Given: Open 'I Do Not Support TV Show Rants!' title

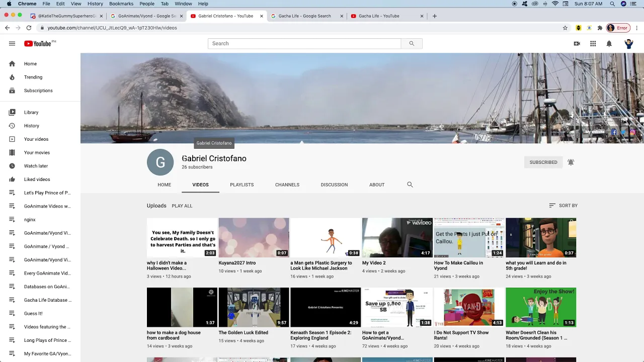Looking at the screenshot, I should (461, 335).
